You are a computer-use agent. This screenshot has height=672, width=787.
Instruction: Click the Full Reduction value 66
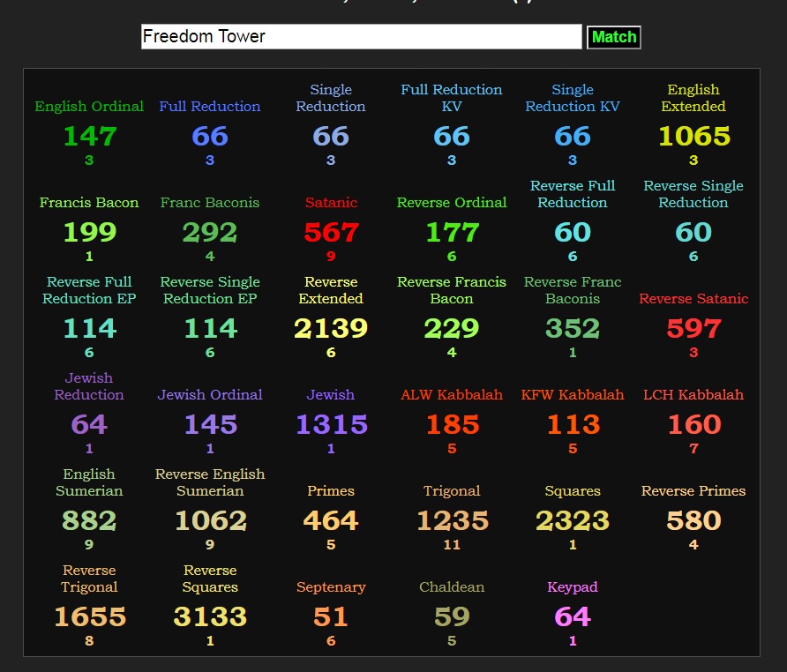tap(210, 137)
